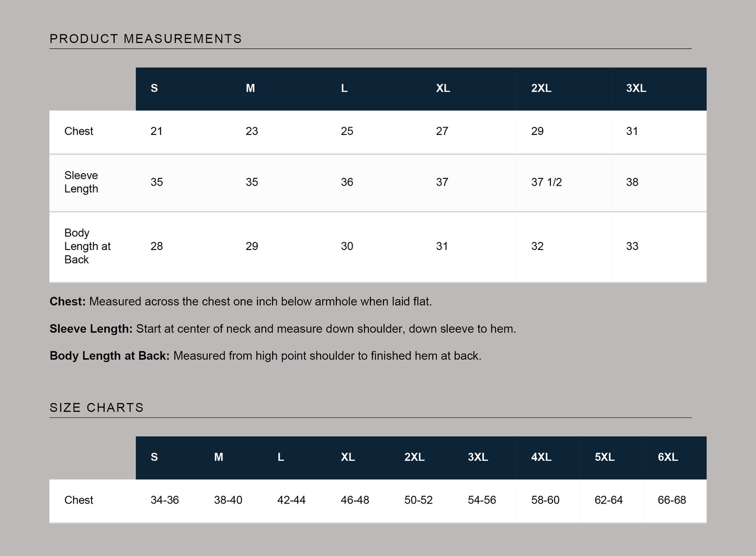Select the 3XL column header in measurements table
756x556 pixels.
point(636,88)
